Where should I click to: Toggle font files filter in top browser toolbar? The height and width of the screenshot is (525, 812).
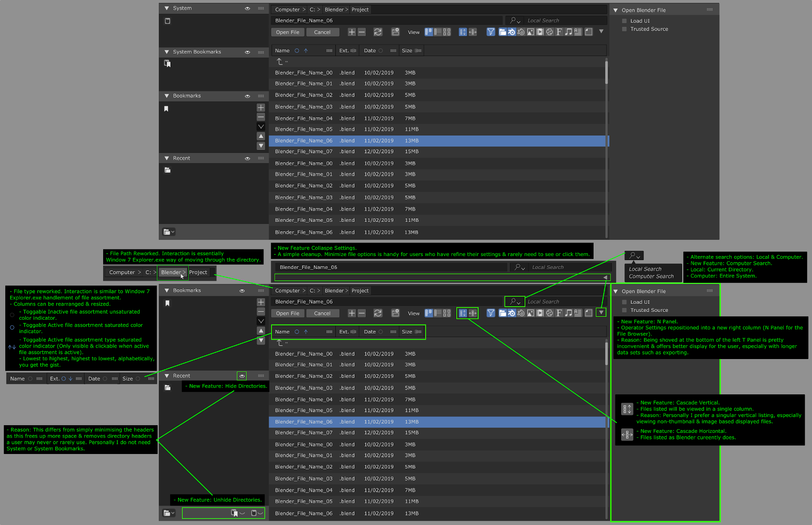click(559, 32)
